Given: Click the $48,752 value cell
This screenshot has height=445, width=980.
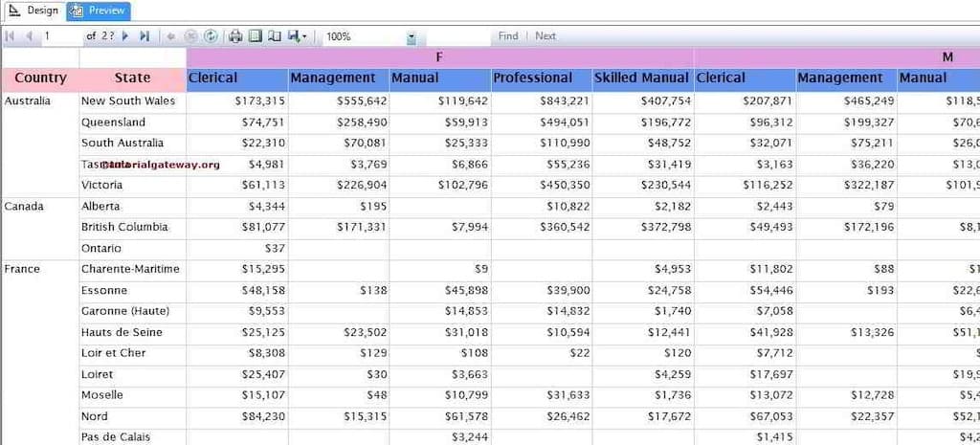Looking at the screenshot, I should click(x=643, y=144).
